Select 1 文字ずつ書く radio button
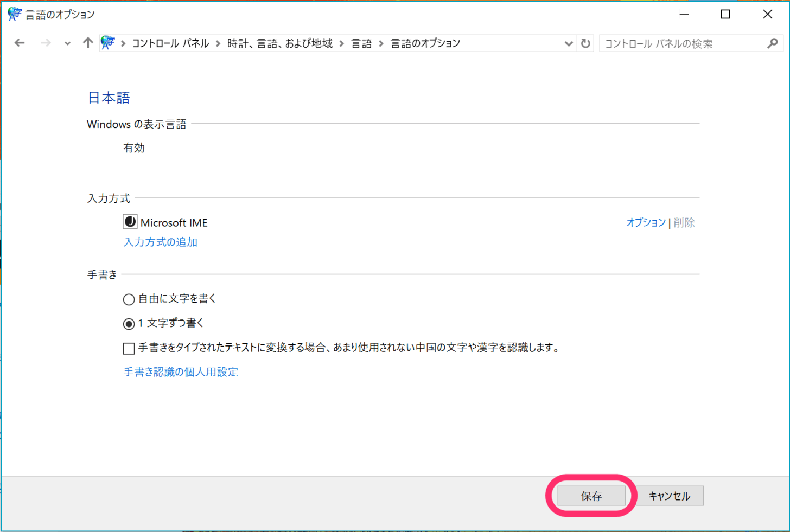790x532 pixels. 129,324
